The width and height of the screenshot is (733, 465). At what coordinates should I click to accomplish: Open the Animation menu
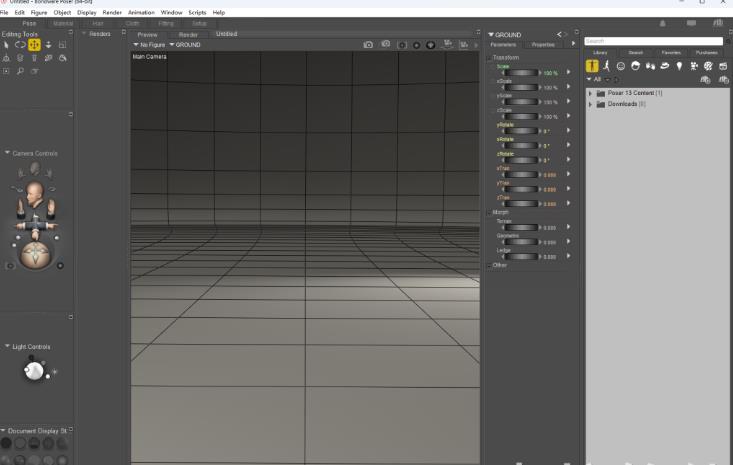tap(141, 13)
